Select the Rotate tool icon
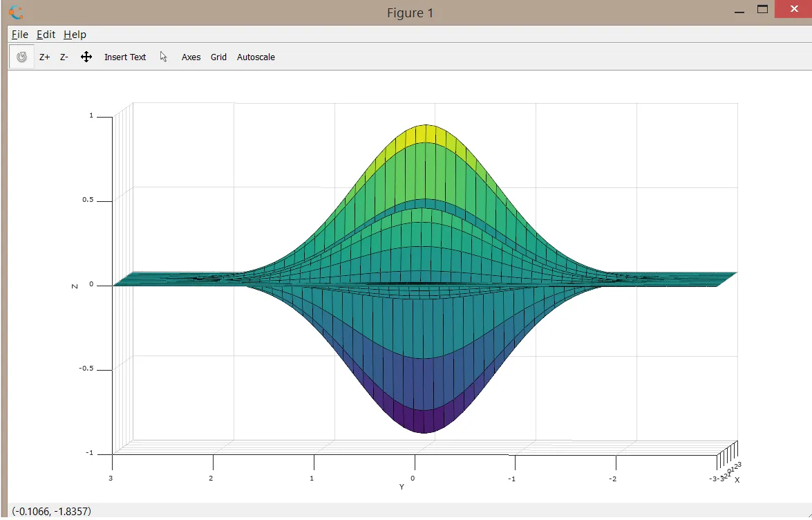 click(21, 57)
